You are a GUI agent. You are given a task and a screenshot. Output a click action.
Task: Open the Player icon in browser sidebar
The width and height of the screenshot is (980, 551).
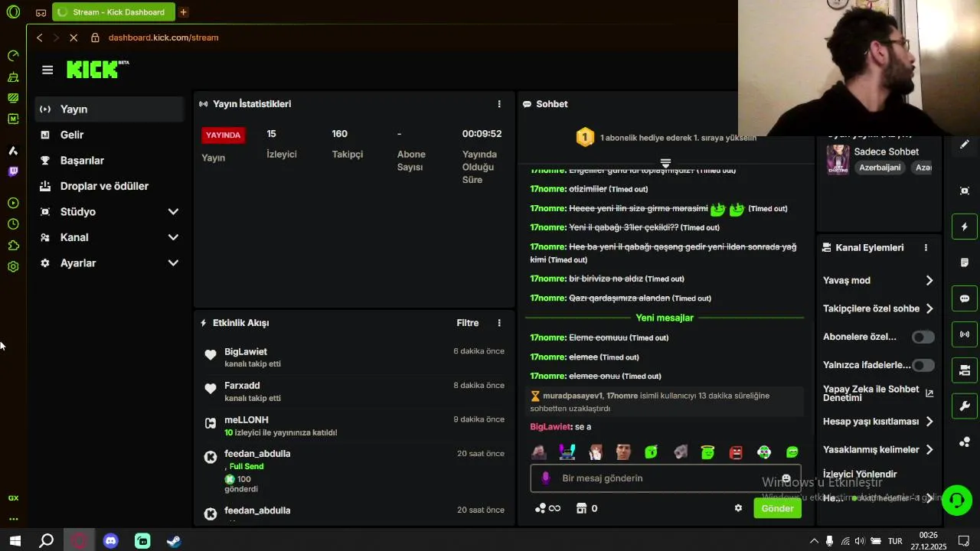pos(13,203)
